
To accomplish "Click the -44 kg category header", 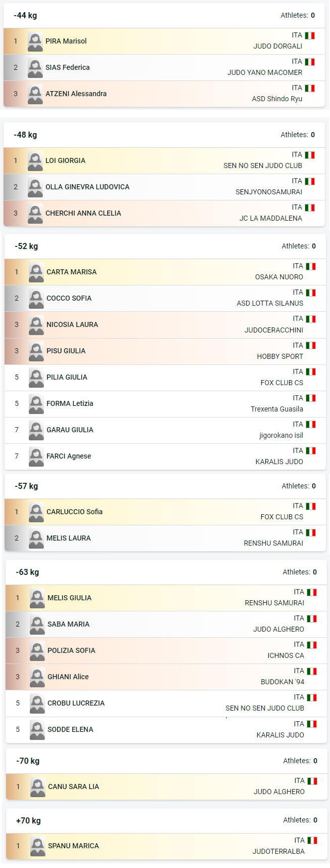I will 25,16.
